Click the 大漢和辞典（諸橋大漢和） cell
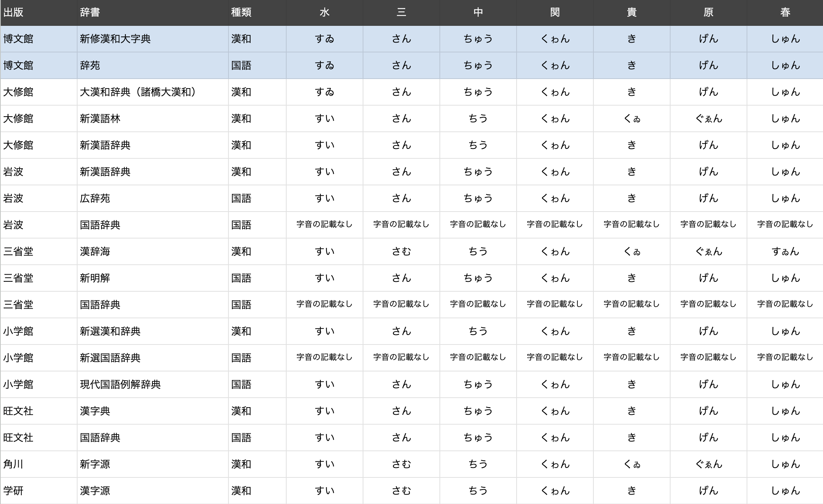Screen dimensions: 823x504 click(x=152, y=92)
